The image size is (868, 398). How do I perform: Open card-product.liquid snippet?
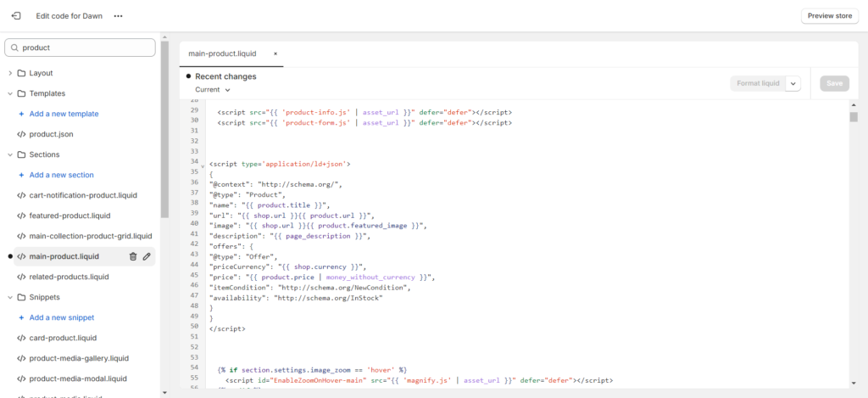point(63,338)
